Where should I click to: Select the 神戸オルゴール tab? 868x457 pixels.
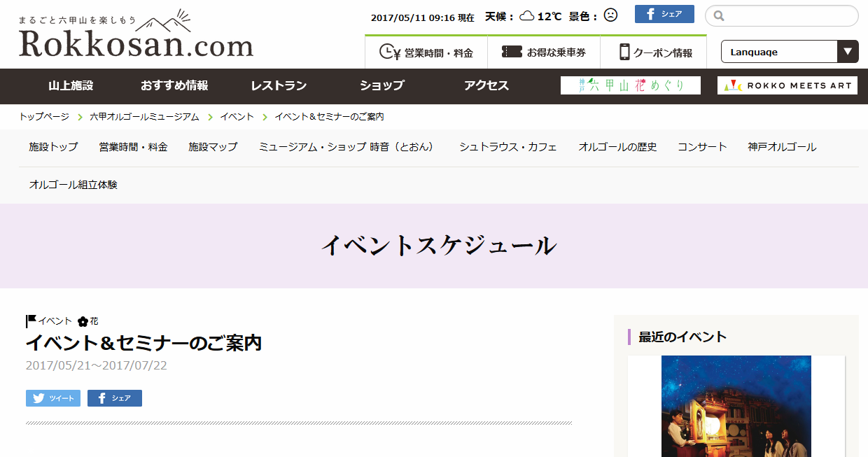click(x=782, y=147)
